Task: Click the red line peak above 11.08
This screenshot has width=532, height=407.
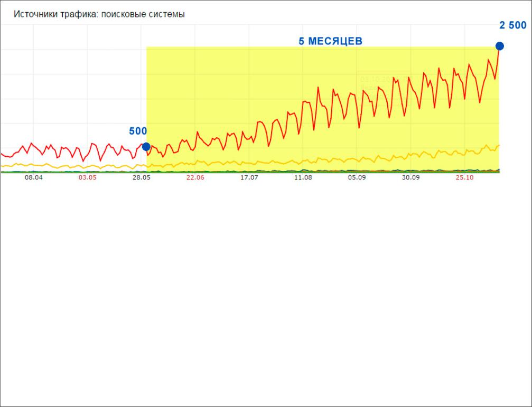Action: pyautogui.click(x=304, y=100)
